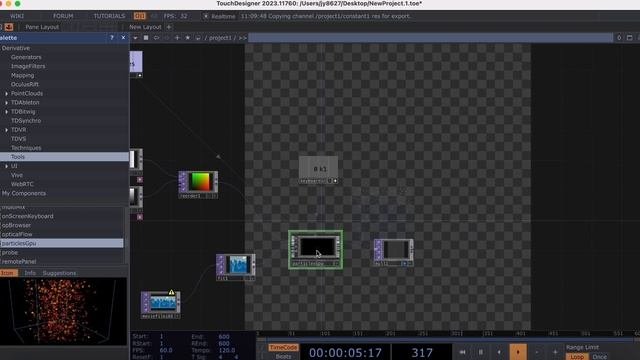Expand the PointClouds folder arrow
Image resolution: width=640 pixels, height=360 pixels.
(x=7, y=93)
